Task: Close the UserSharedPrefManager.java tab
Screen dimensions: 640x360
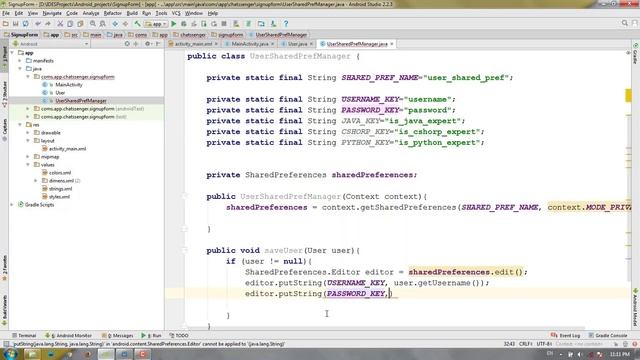Action: (x=392, y=44)
